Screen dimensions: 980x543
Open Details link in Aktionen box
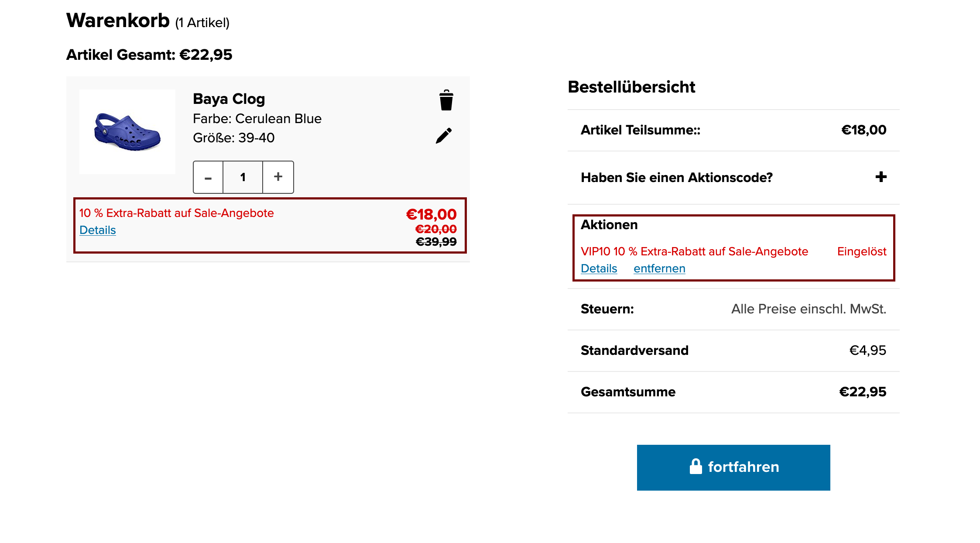[599, 268]
